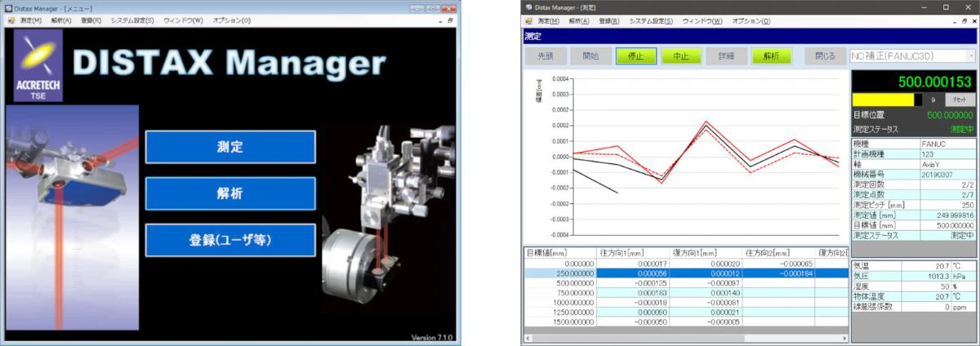The height and width of the screenshot is (346, 980).
Task: Open ウィンドウ(W) menu in the メニュー window
Action: (x=183, y=20)
